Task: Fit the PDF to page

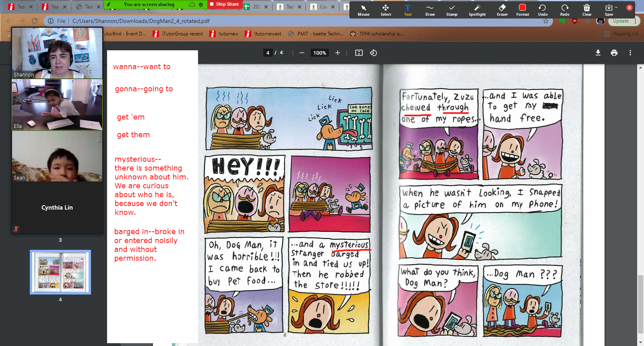Action: [x=359, y=53]
